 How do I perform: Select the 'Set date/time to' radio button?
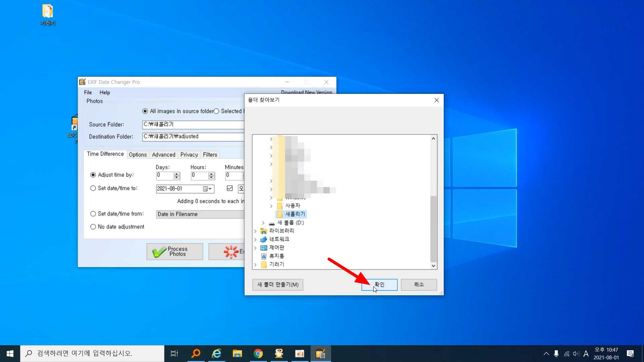point(93,188)
